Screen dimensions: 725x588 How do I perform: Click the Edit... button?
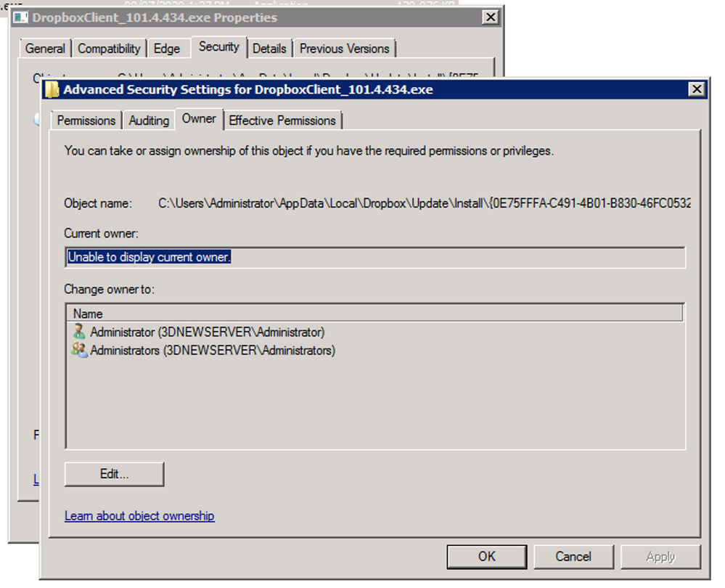pyautogui.click(x=114, y=474)
